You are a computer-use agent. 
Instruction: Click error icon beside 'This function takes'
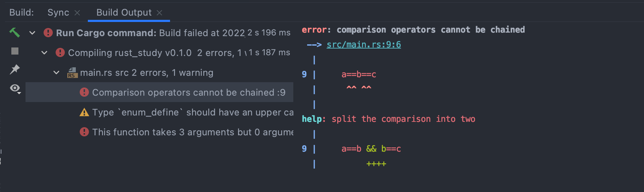click(84, 132)
